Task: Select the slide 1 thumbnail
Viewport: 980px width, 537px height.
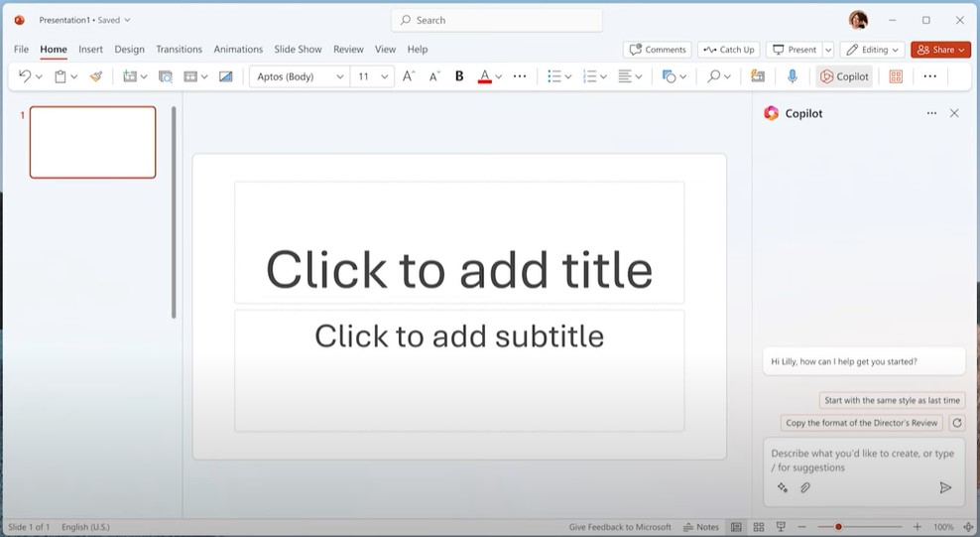Action: 92,142
